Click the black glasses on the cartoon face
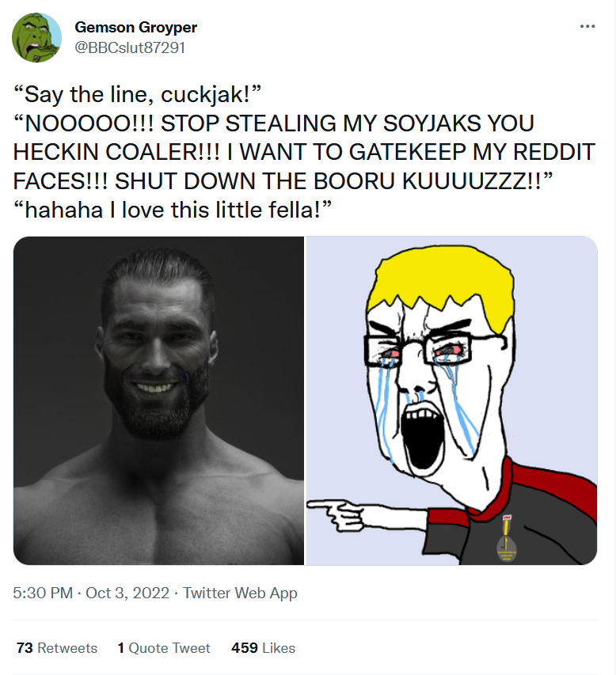The height and width of the screenshot is (675, 616). (432, 347)
